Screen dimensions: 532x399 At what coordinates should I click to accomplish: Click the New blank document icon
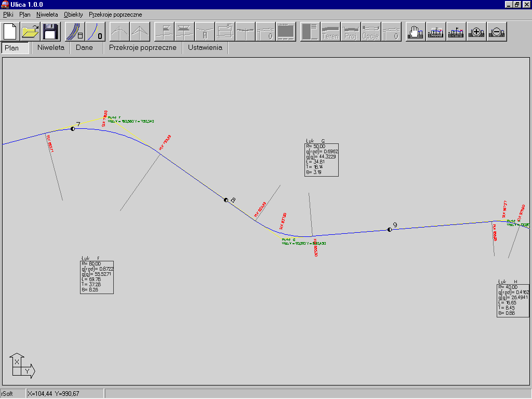coord(10,32)
